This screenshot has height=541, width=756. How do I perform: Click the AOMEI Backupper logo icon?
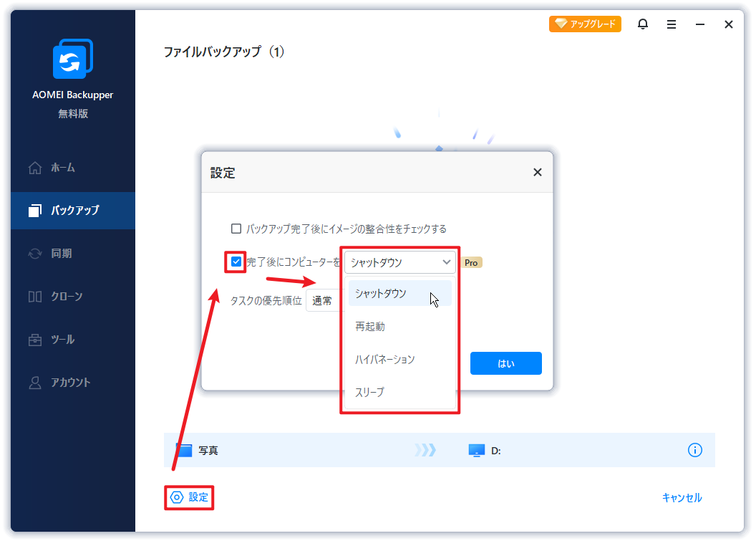[x=73, y=58]
